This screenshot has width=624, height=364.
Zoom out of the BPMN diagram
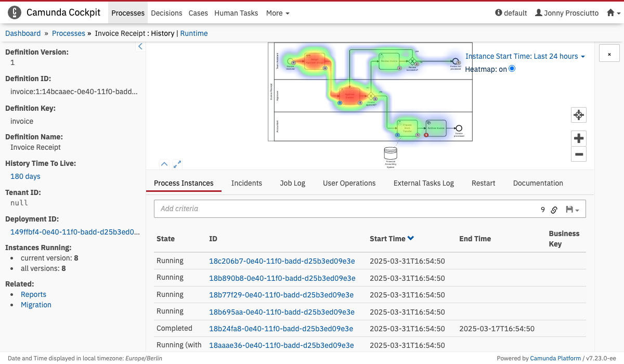[x=579, y=154]
